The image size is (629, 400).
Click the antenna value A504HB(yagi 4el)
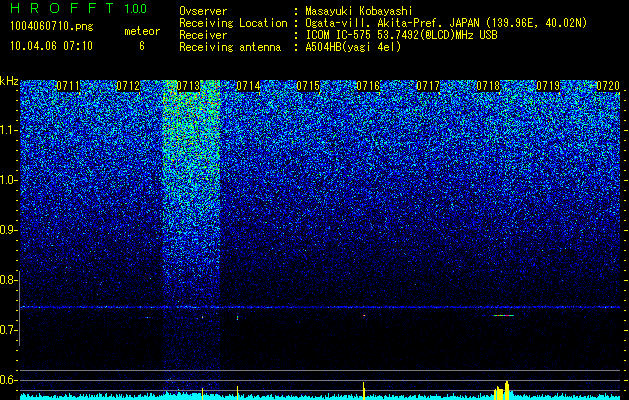pyautogui.click(x=353, y=47)
